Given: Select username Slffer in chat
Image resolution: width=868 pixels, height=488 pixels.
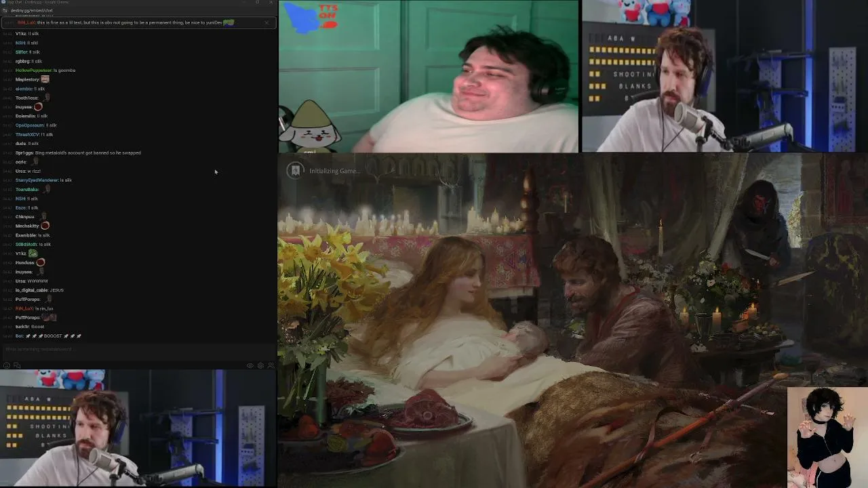Looking at the screenshot, I should (x=21, y=52).
